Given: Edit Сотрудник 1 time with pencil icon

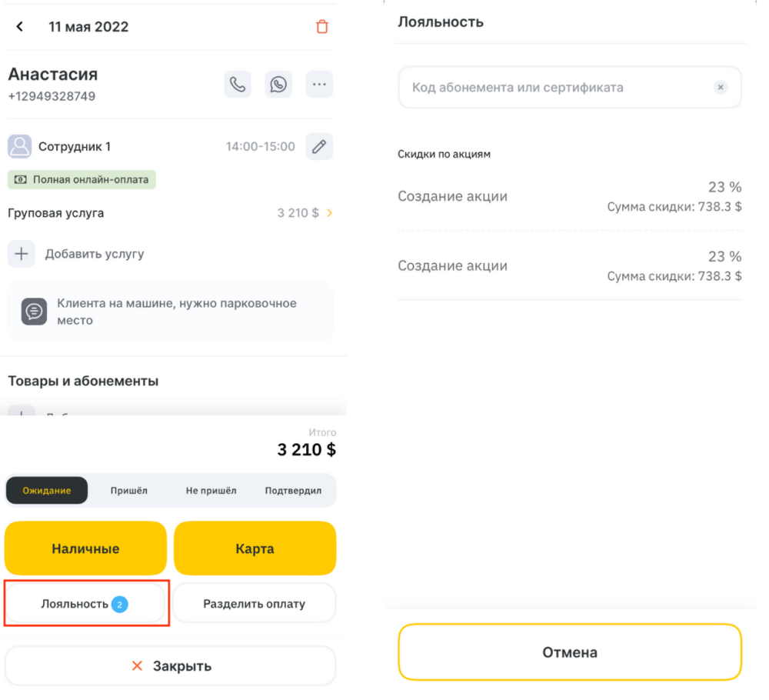Looking at the screenshot, I should point(319,146).
